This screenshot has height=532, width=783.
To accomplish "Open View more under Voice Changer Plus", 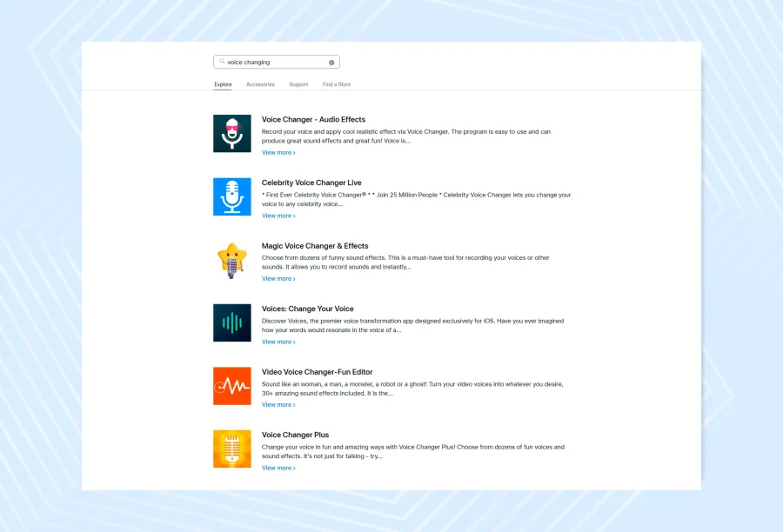I will (278, 468).
